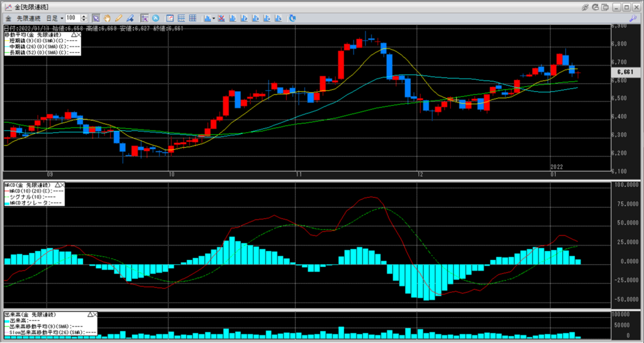This screenshot has width=644, height=343.
Task: Choose the orange pencil drawing tool
Action: 118,18
